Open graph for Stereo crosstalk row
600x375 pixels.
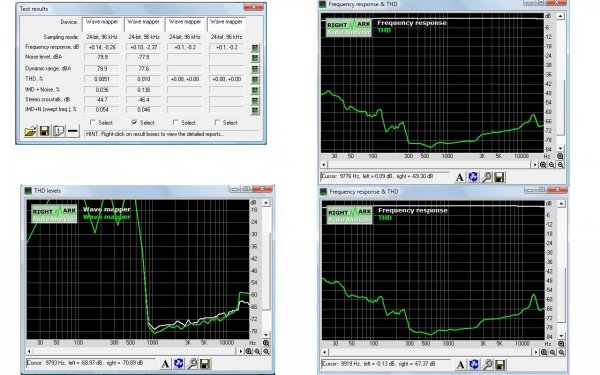(x=255, y=101)
